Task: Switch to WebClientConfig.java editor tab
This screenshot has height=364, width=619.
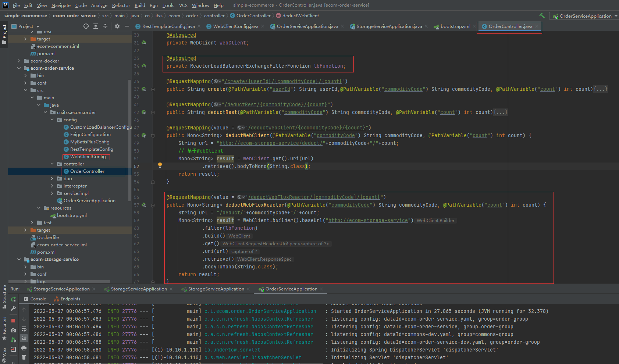Action: pos(236,26)
